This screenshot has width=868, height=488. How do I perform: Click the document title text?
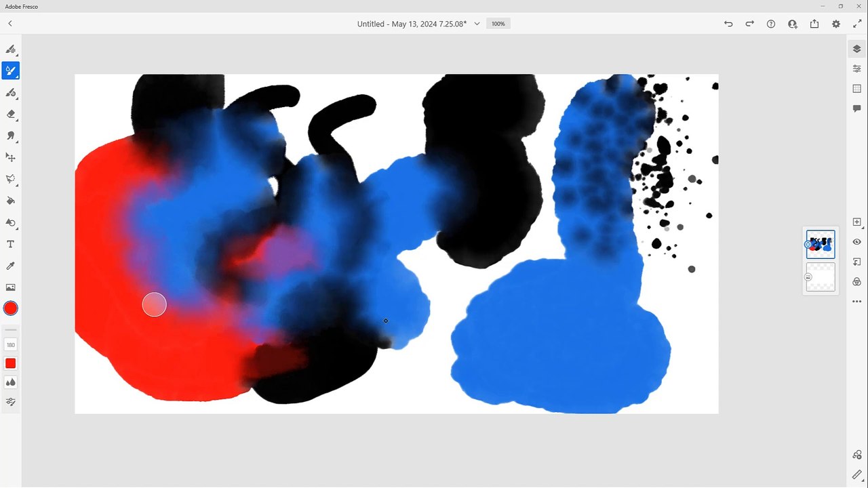pos(412,24)
